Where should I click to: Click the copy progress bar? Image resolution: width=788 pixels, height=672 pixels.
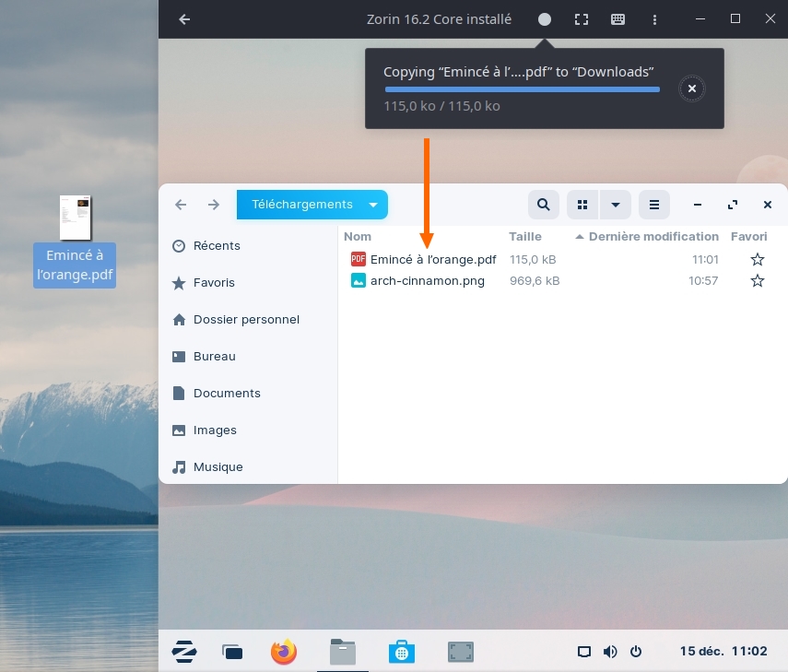click(x=522, y=89)
